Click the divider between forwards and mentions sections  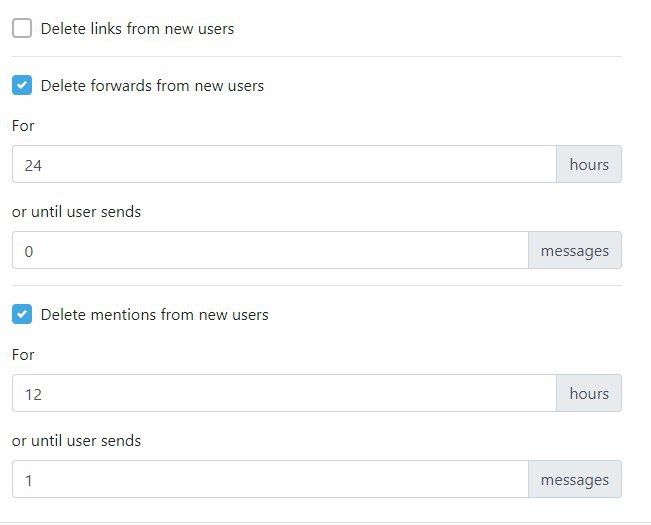pyautogui.click(x=317, y=286)
